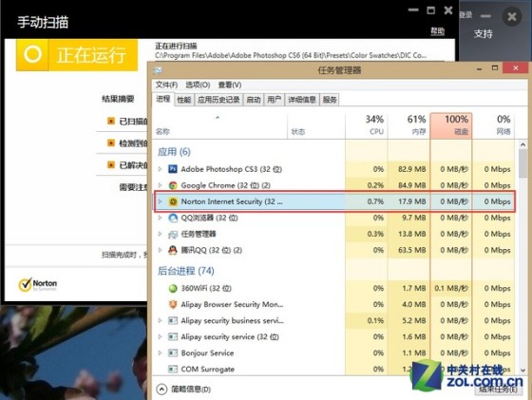Switch to the 详细信息 tab
This screenshot has height=400, width=532.
(x=302, y=100)
